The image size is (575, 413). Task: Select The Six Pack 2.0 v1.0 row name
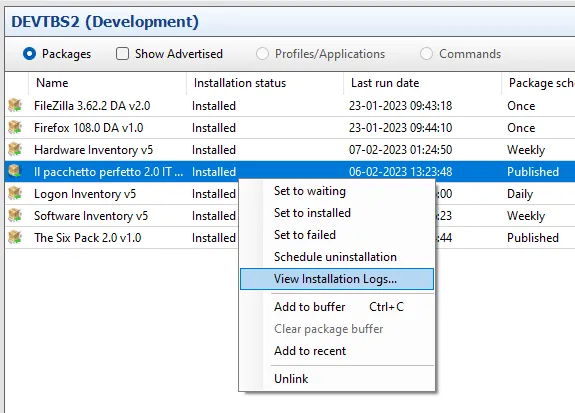pyautogui.click(x=88, y=238)
